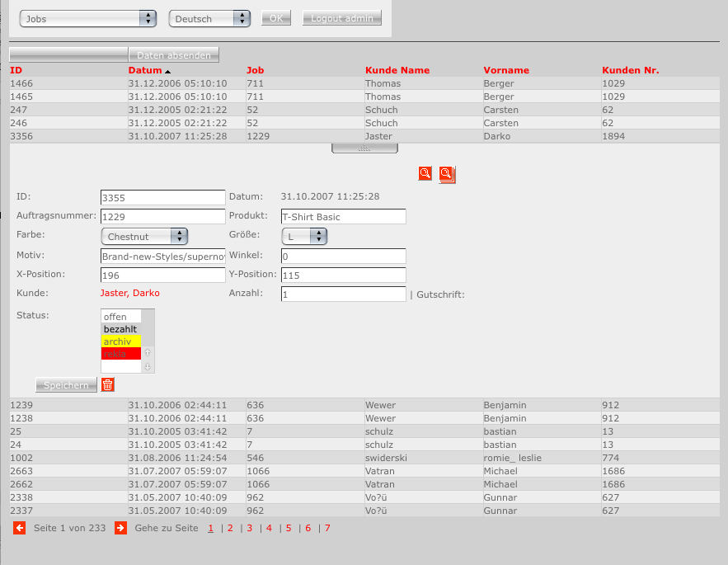
Task: Click the Motiv input field
Action: pos(162,256)
